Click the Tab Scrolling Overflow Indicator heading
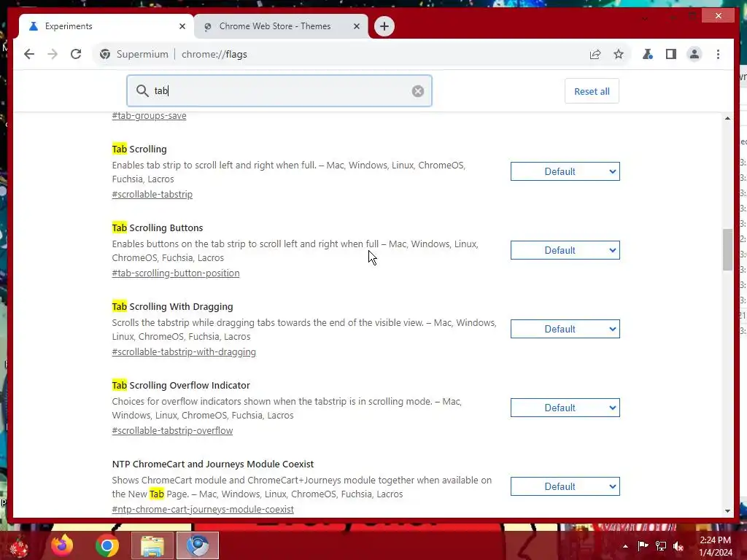The image size is (747, 560). click(181, 385)
